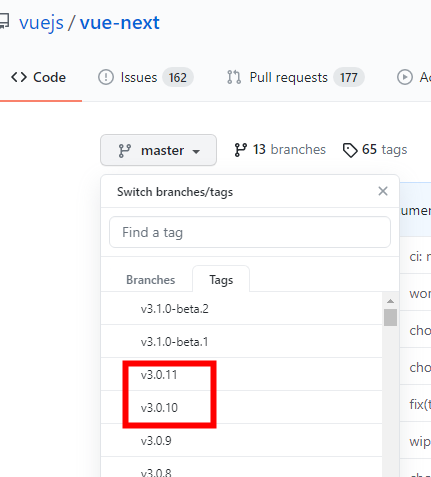Click the branch icon beside 13 branches

pos(240,150)
